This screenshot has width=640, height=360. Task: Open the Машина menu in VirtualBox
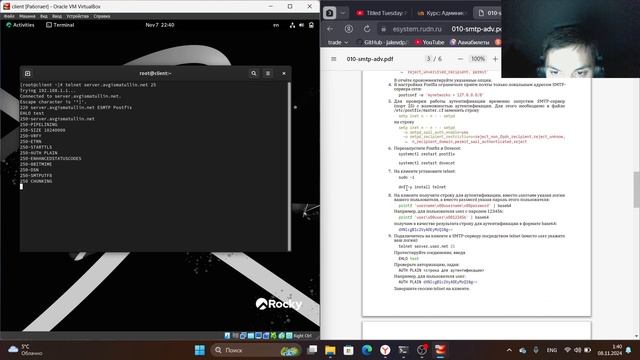(27, 16)
